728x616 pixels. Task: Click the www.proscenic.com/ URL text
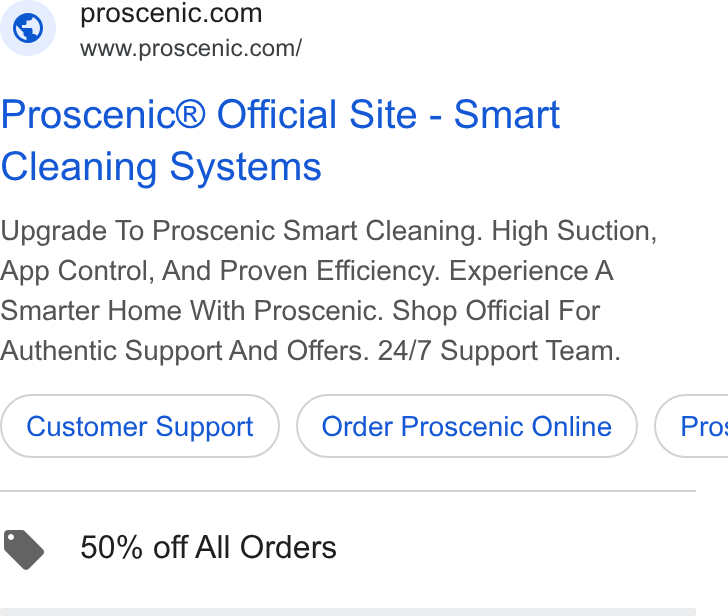pos(191,48)
